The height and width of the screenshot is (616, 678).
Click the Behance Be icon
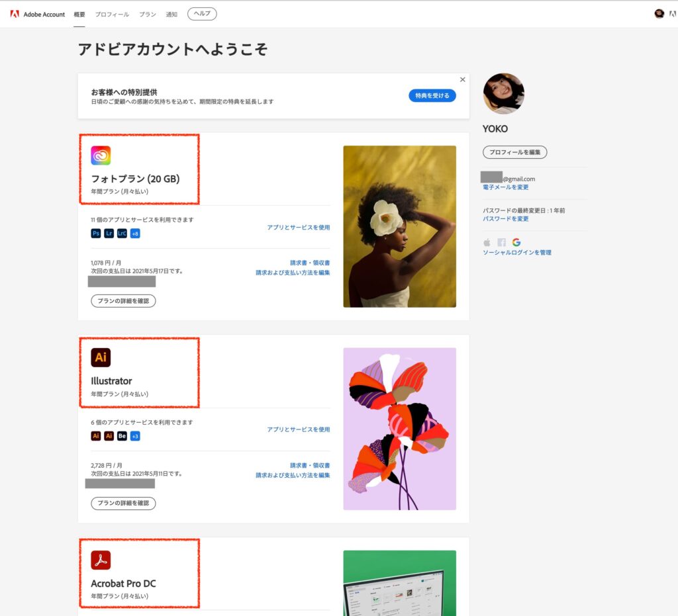click(x=122, y=436)
